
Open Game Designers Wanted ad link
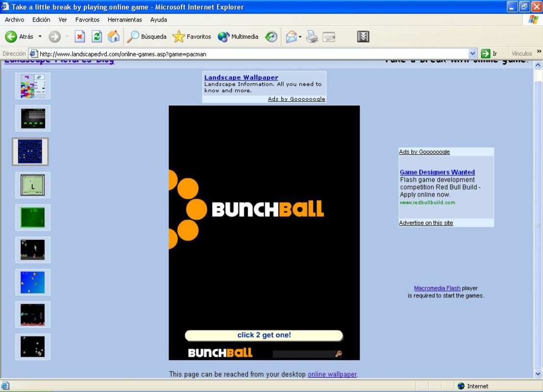click(438, 172)
